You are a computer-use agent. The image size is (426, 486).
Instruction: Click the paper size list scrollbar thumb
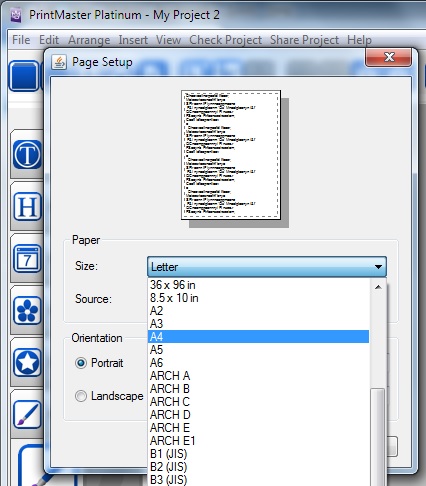(378, 437)
